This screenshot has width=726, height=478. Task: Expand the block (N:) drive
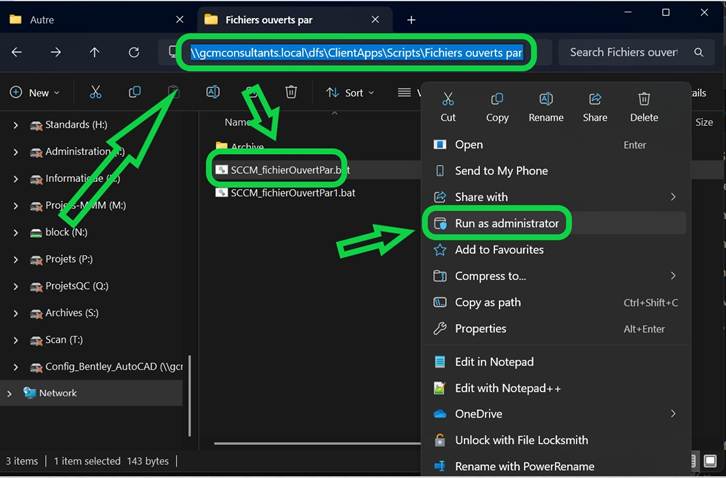pyautogui.click(x=16, y=233)
